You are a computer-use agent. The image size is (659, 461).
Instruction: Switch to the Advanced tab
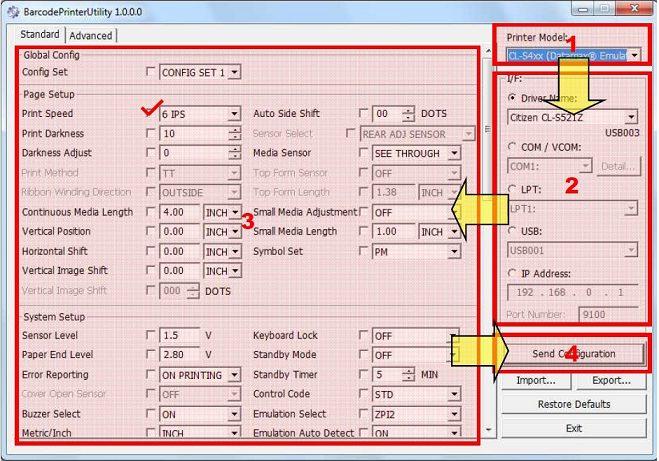(91, 35)
